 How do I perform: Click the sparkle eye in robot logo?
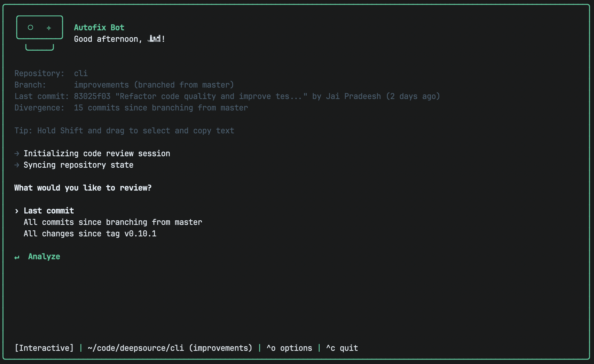point(49,28)
